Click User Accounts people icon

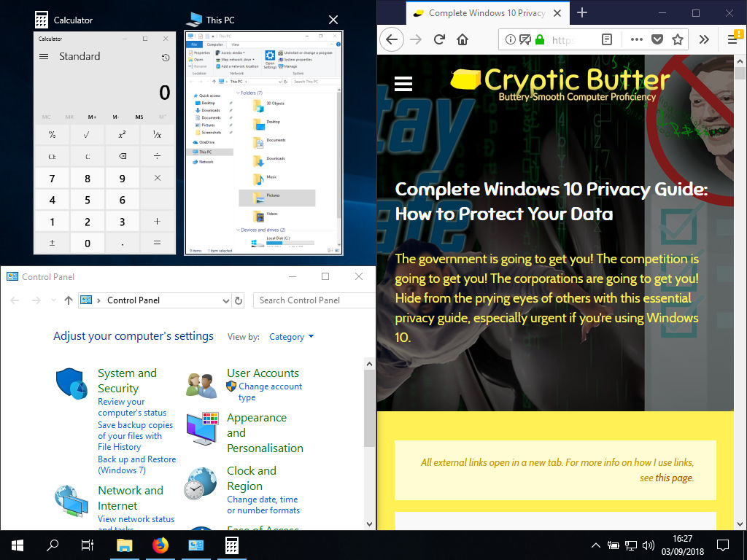[x=201, y=385]
